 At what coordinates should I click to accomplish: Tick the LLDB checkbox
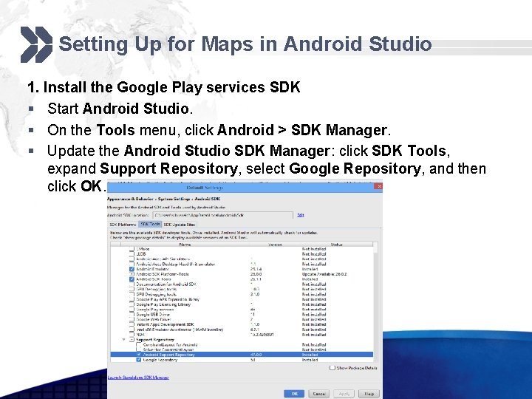pyautogui.click(x=132, y=254)
